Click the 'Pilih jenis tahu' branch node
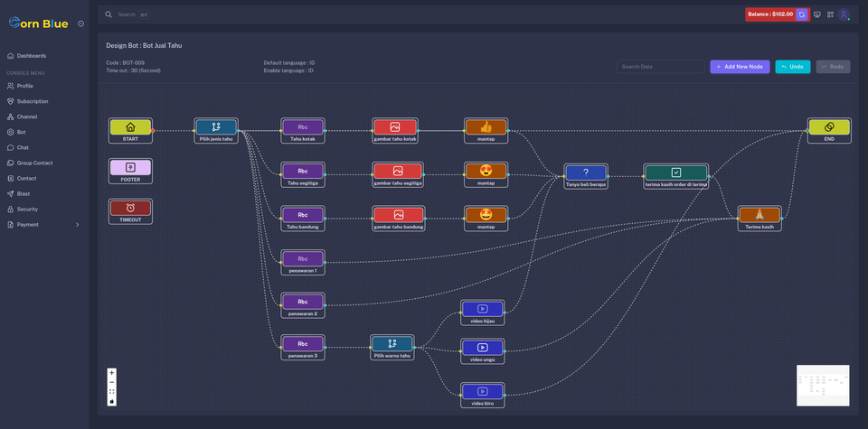This screenshot has width=868, height=429. pyautogui.click(x=216, y=127)
